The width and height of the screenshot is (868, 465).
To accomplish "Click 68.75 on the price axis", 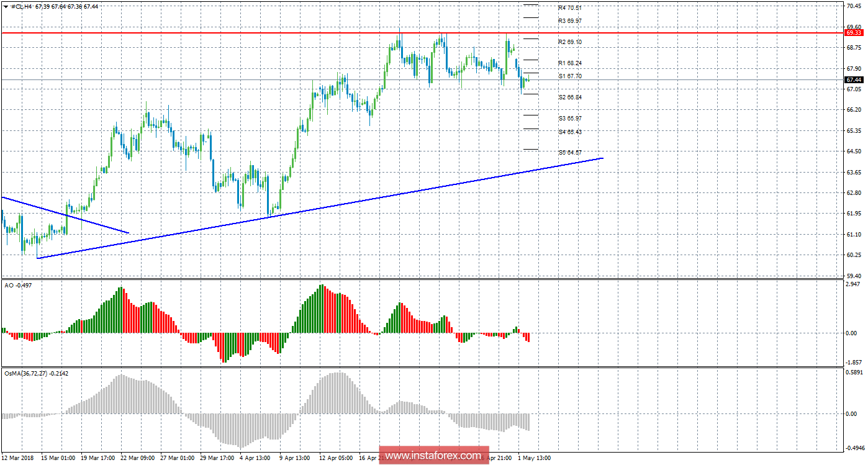I will tap(855, 47).
